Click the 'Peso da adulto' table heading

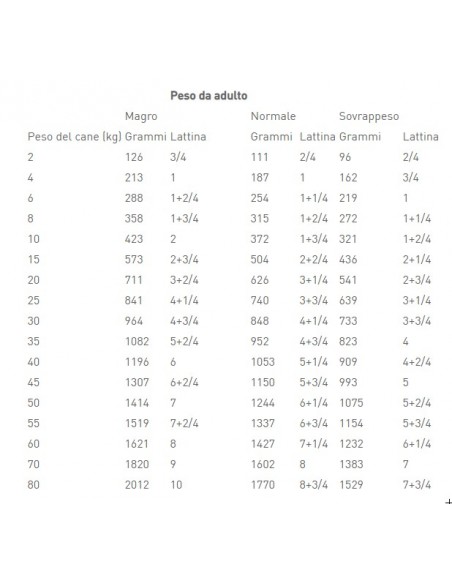209,96
